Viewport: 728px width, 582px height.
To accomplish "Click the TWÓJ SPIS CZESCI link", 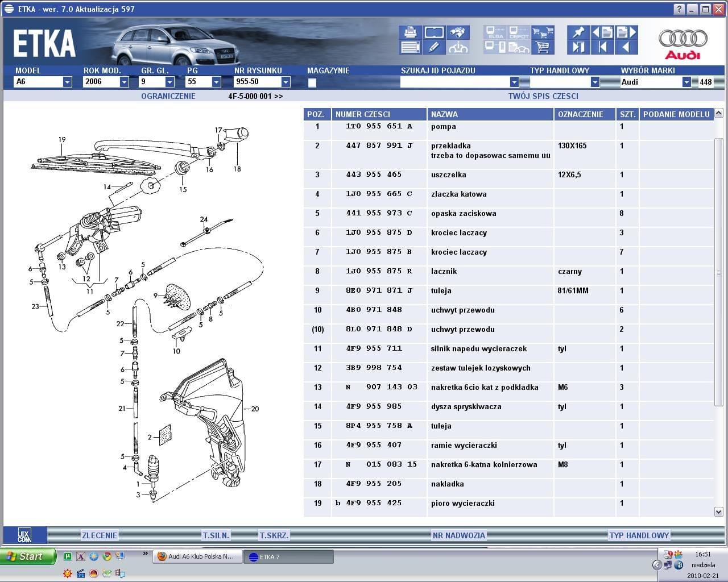I will (543, 96).
